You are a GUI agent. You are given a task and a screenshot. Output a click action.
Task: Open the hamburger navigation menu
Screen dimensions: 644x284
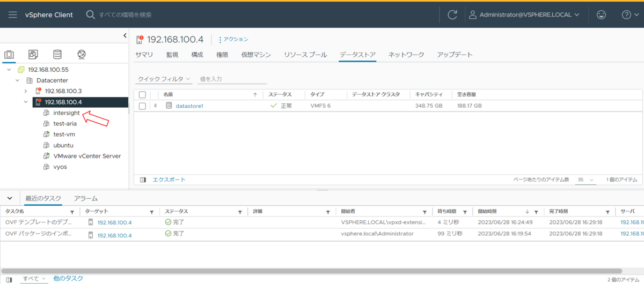(12, 15)
